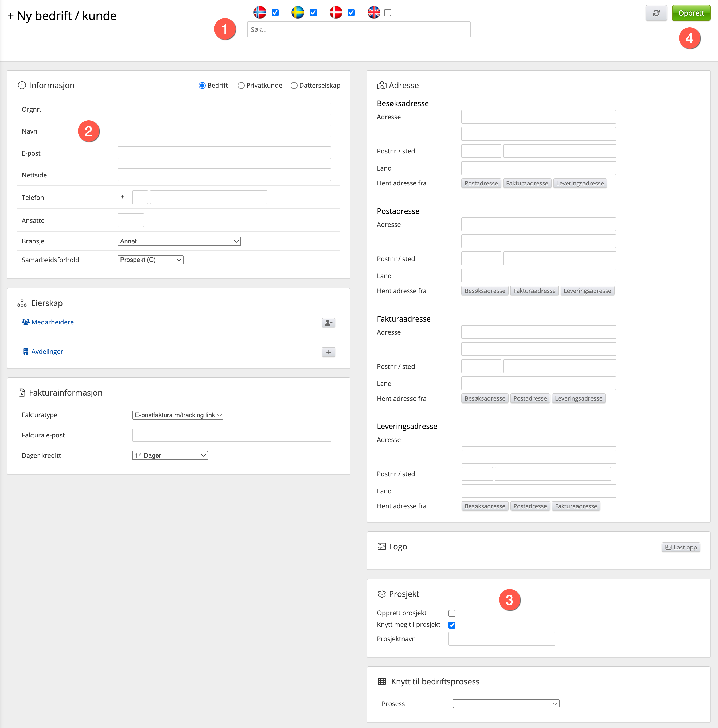Screen dimensions: 718x728
Task: Select the Privatkunde radio button
Action: click(241, 86)
